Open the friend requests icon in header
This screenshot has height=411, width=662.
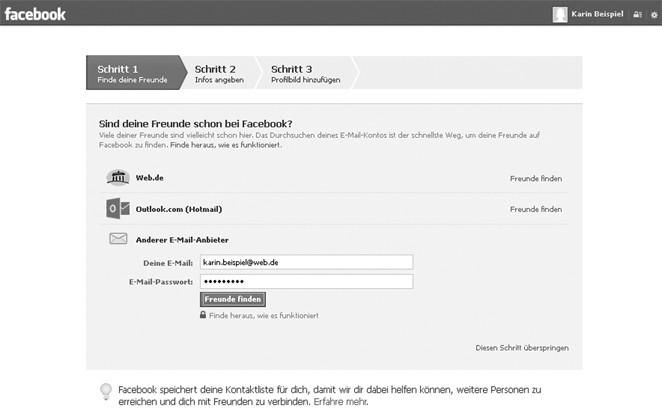[638, 15]
